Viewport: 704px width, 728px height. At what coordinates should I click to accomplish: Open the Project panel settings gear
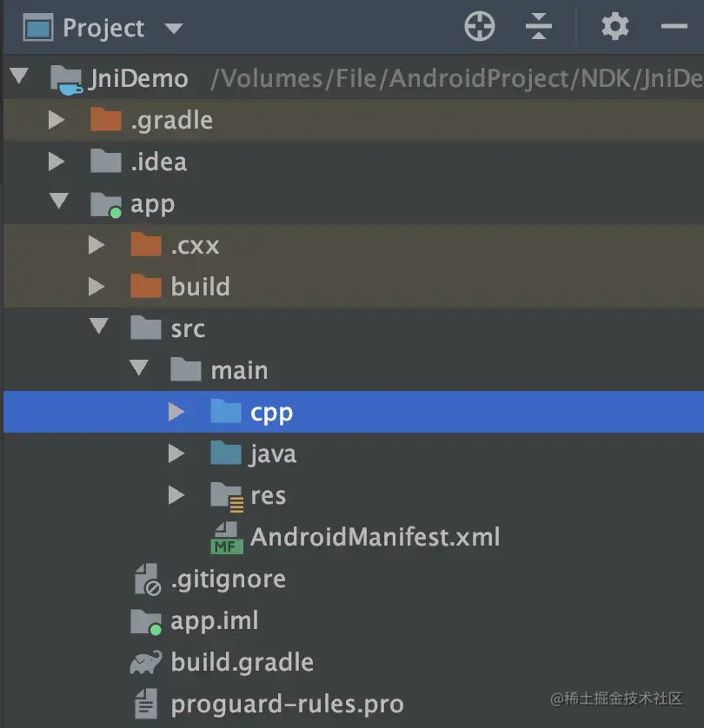pyautogui.click(x=614, y=26)
